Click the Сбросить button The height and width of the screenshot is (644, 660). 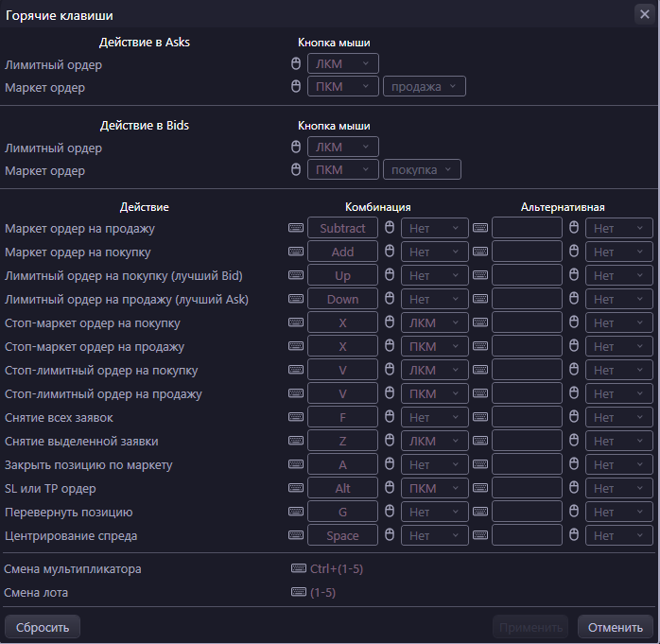(x=43, y=627)
